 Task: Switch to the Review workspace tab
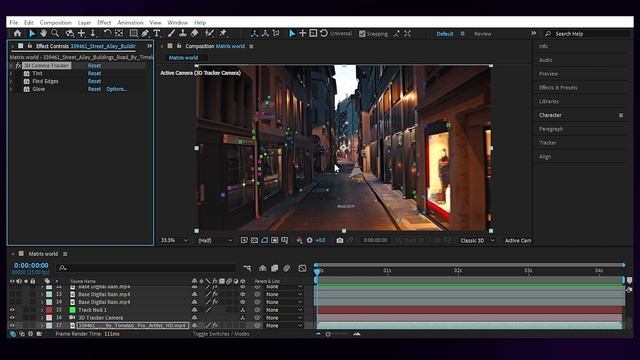click(x=483, y=34)
